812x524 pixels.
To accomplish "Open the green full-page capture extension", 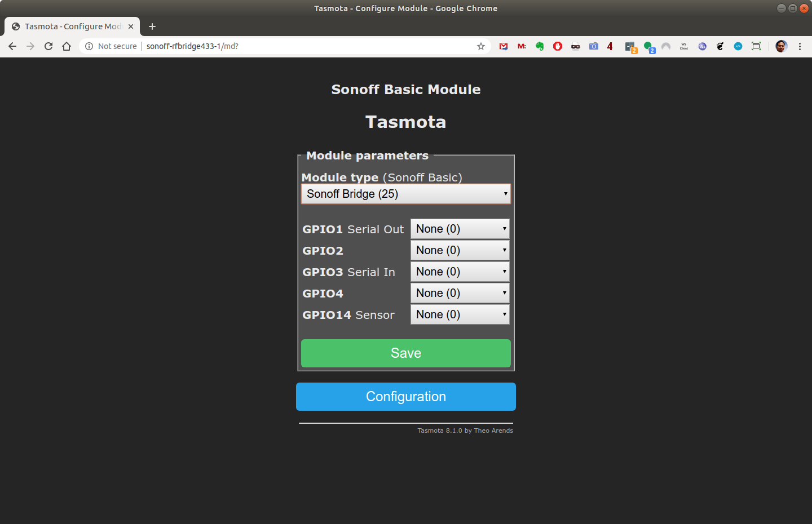I will 756,46.
